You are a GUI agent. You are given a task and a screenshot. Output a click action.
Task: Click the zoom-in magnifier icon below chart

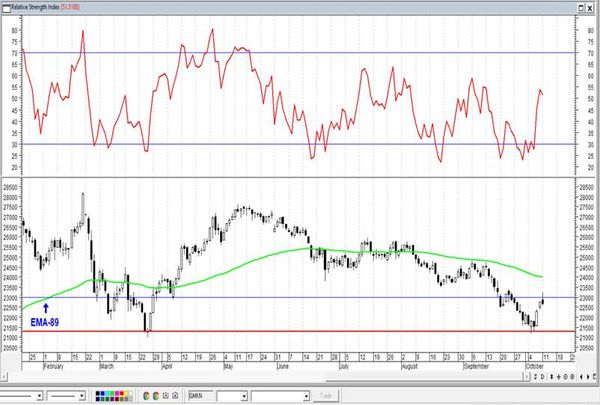click(x=566, y=377)
